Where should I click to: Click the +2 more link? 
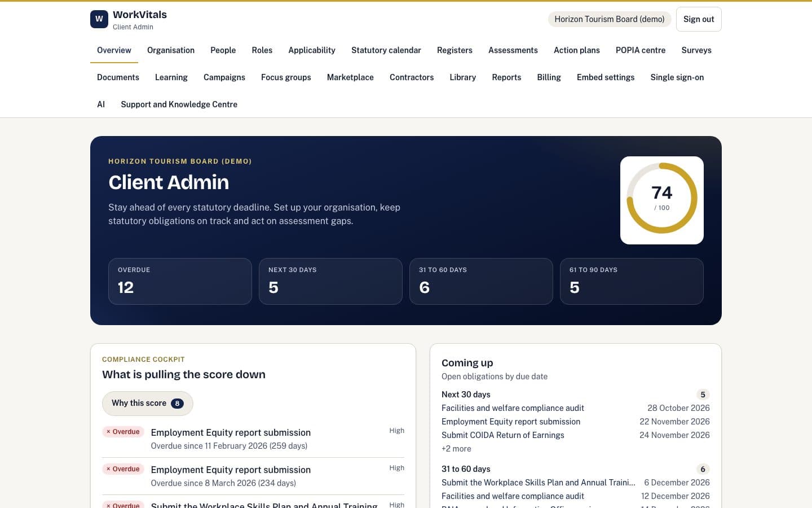(456, 449)
